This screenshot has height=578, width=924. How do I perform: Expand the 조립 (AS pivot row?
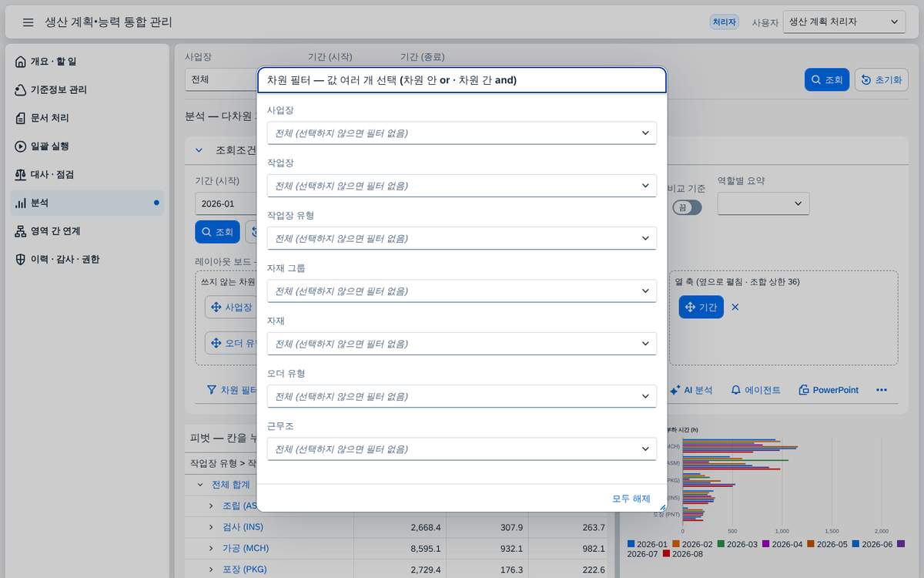pos(210,506)
